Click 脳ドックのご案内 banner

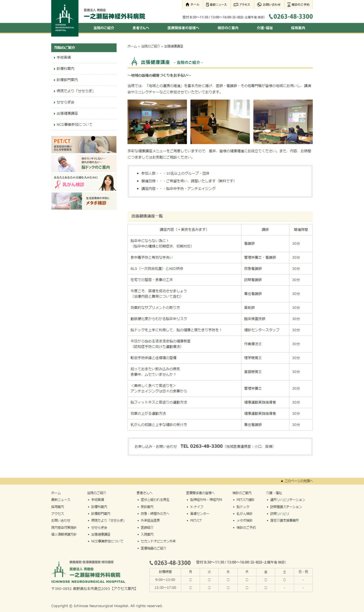(84, 163)
